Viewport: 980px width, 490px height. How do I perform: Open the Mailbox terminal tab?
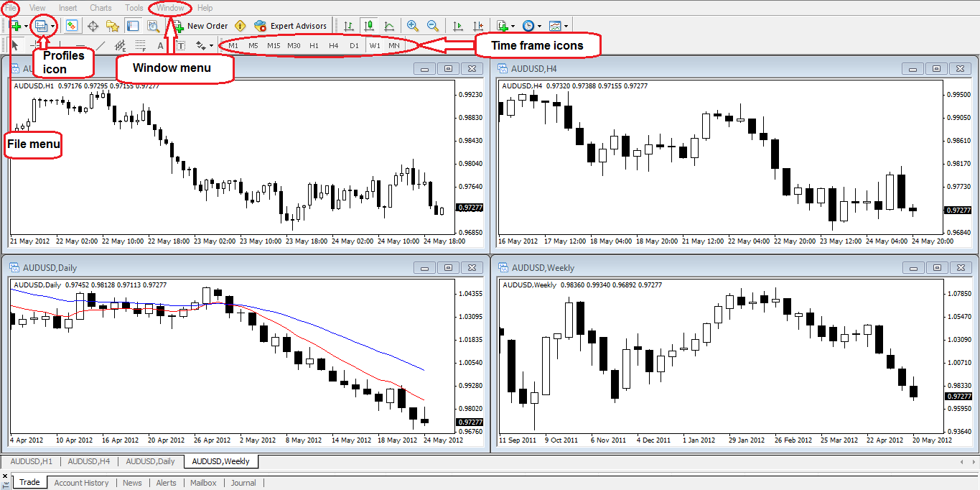[x=203, y=483]
